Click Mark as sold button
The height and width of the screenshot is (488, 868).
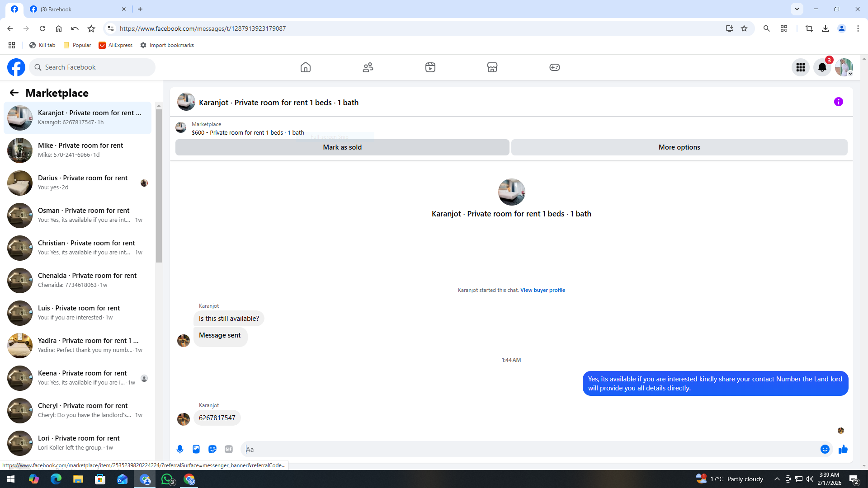[342, 147]
